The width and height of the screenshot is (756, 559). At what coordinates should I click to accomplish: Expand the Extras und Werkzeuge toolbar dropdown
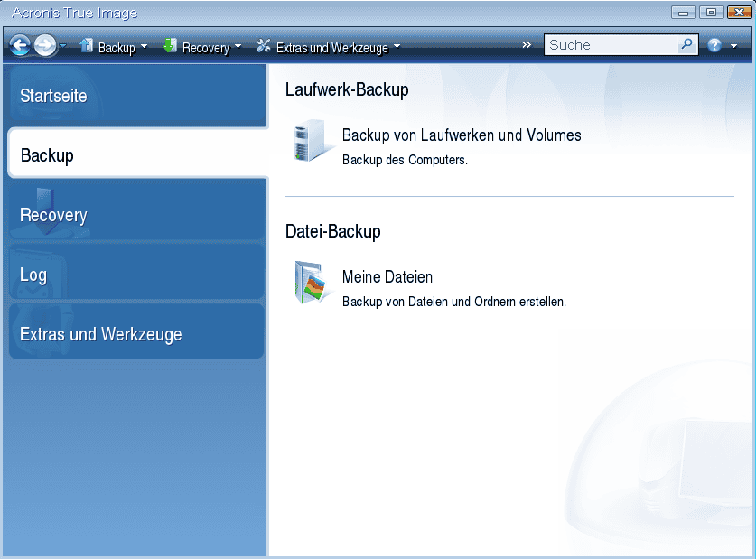pos(397,47)
